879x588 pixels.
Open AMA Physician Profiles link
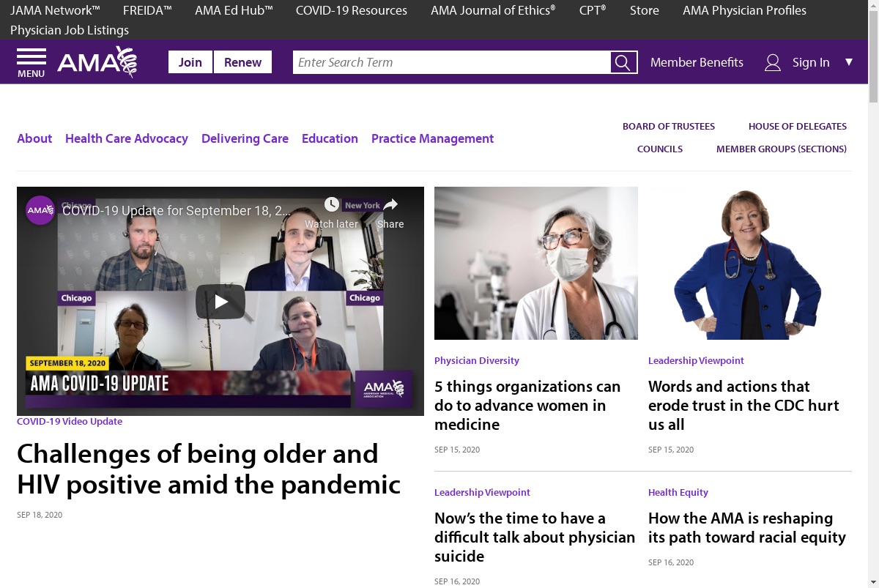(x=744, y=10)
